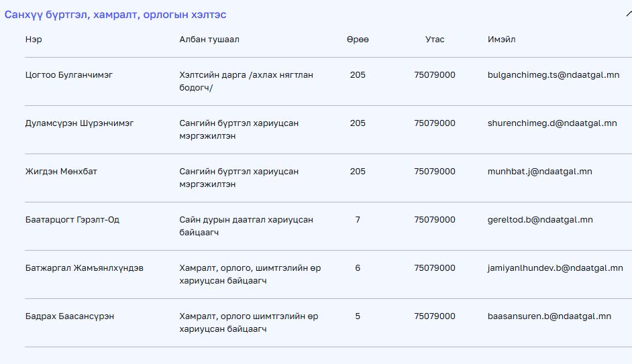
Task: Click email jamiyanlhundev.b@ndaatgal.mn
Action: tap(555, 268)
